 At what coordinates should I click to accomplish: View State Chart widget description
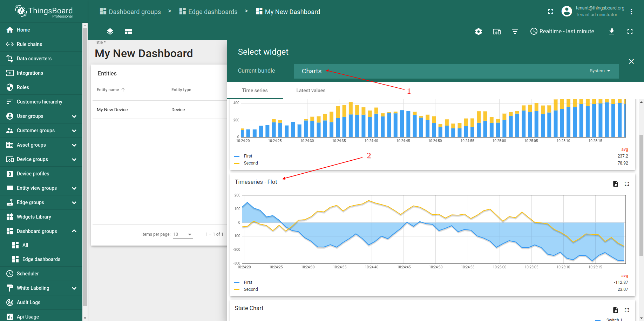(616, 310)
